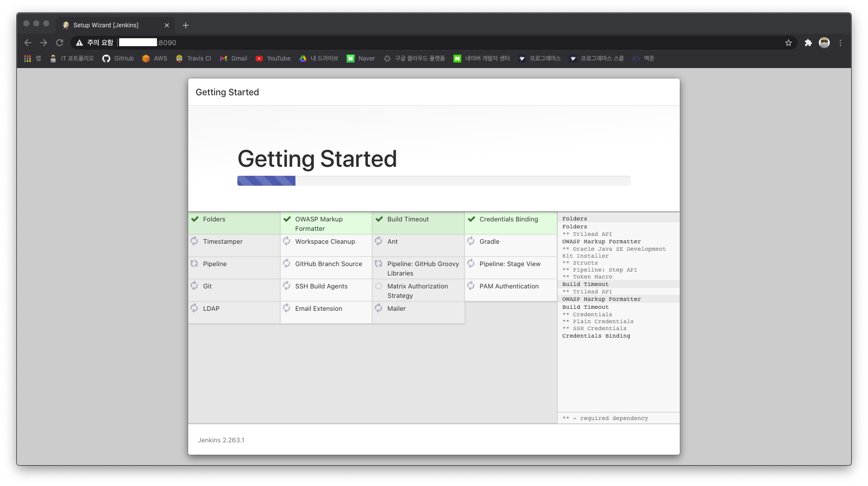Open a new browser tab
The image size is (868, 486).
[186, 25]
